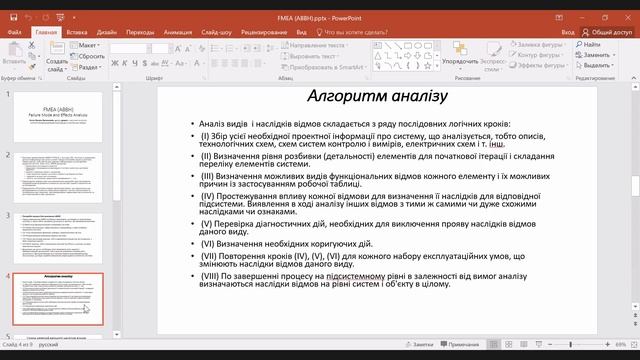Select the text box shape in shapes gallery
This screenshot has height=360, width=640.
378,46
